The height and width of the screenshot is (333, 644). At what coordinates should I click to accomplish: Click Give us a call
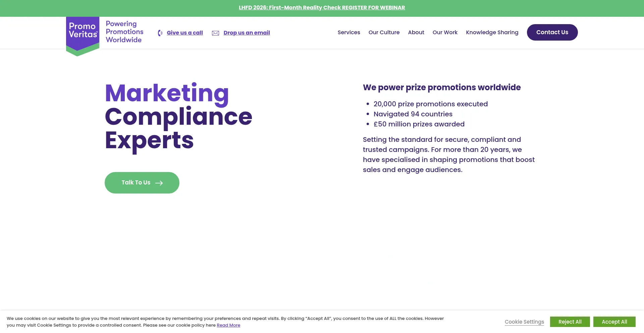pyautogui.click(x=184, y=33)
